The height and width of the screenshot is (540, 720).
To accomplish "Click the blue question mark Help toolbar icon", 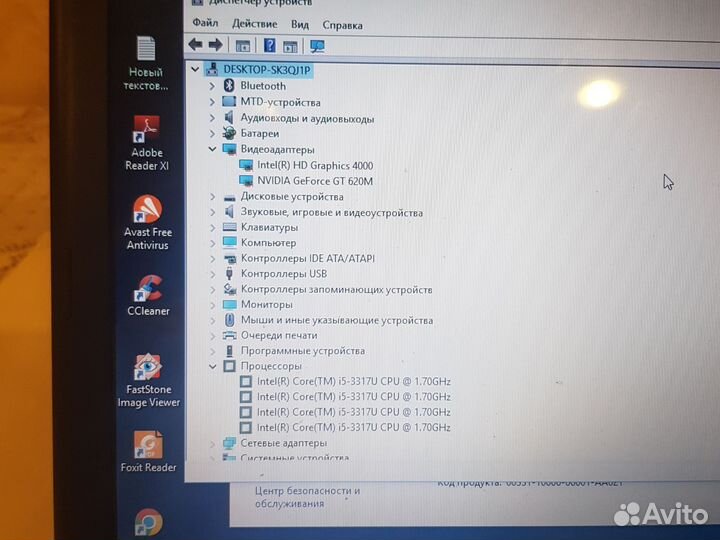I will (270, 45).
